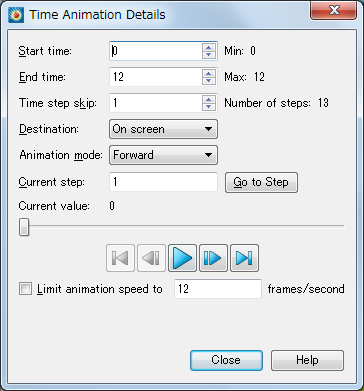Enable Limit animation speed checkbox

[25, 289]
